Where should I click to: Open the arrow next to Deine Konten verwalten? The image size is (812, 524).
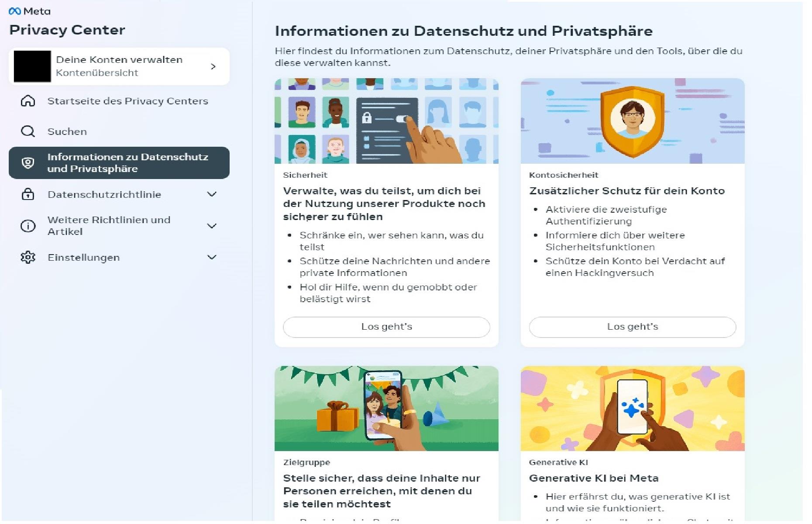(213, 66)
